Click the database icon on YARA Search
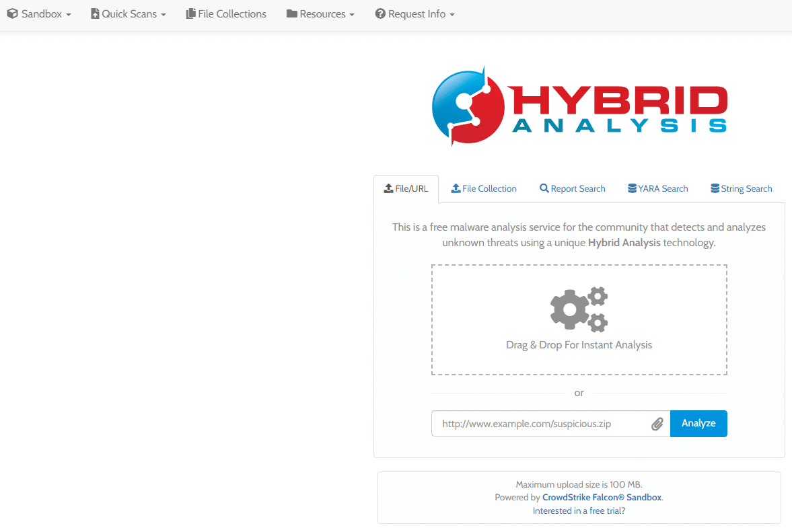This screenshot has width=792, height=532. [632, 188]
